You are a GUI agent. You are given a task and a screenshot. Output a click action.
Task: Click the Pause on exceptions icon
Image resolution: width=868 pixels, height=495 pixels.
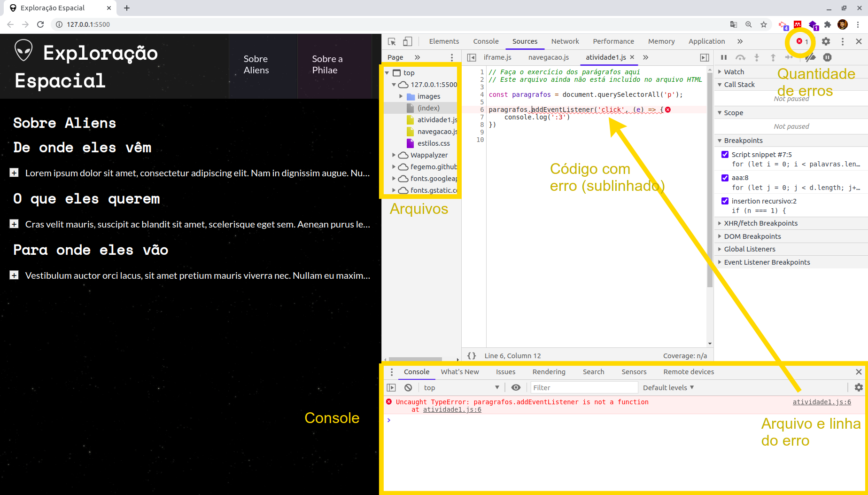point(827,57)
